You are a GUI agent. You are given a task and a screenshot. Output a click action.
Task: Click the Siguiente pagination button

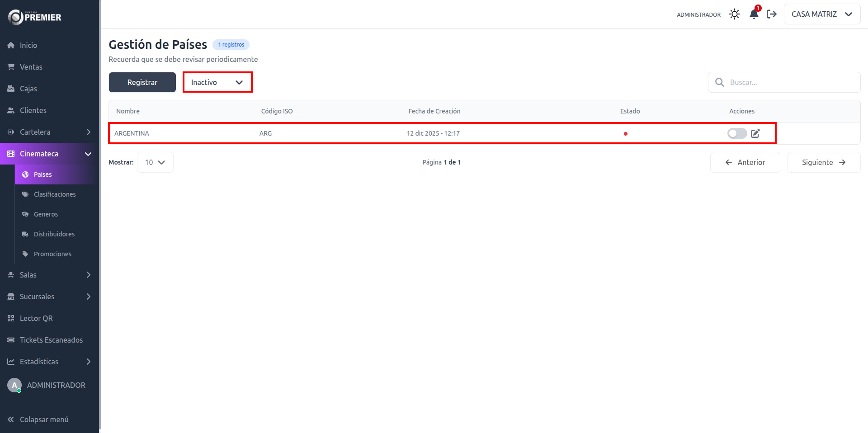pos(823,162)
